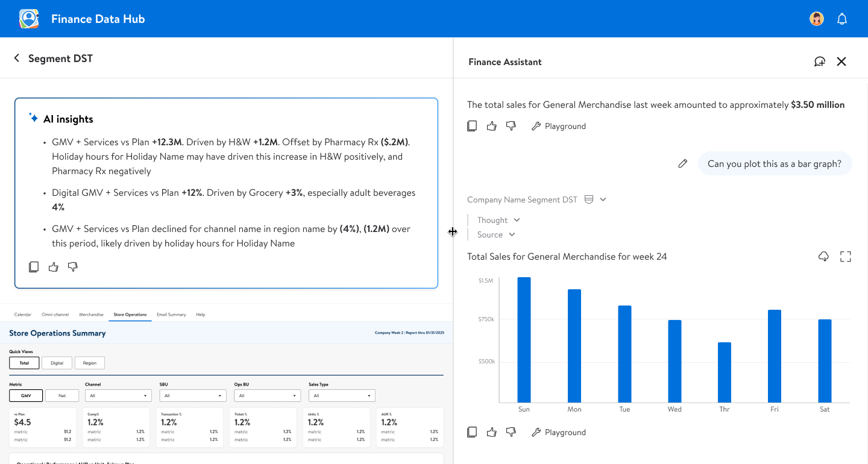868x464 pixels.
Task: Click the notification bell icon
Action: pyautogui.click(x=842, y=19)
